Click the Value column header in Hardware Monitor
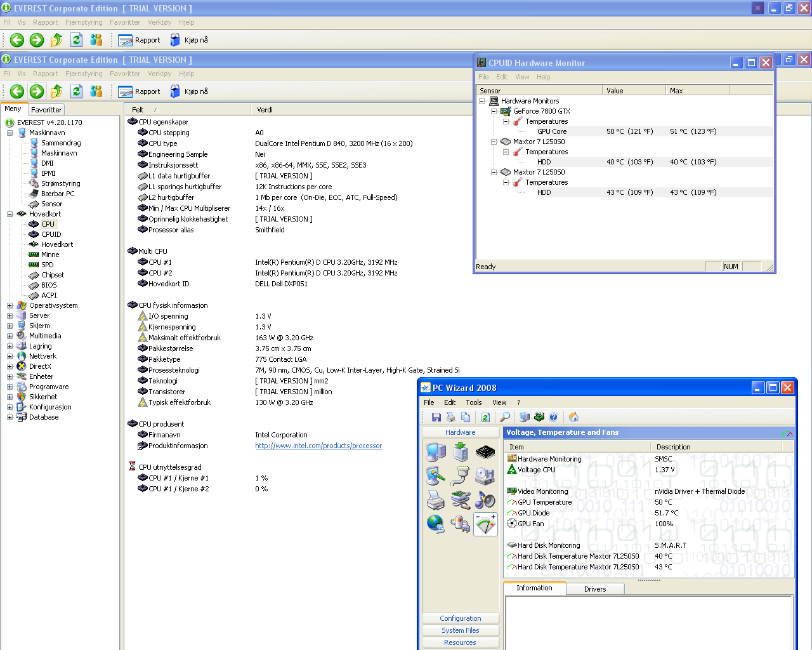Image resolution: width=812 pixels, height=650 pixels. (634, 91)
